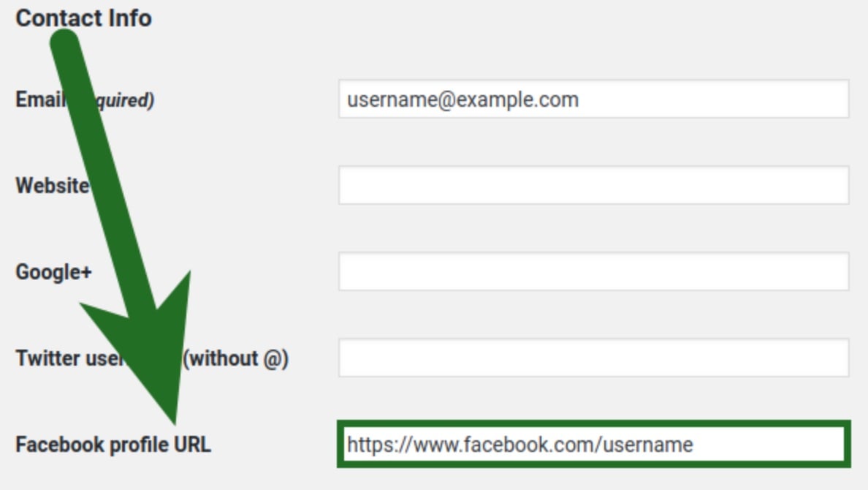Click the Twitter username input box
The image size is (868, 490).
pyautogui.click(x=593, y=358)
